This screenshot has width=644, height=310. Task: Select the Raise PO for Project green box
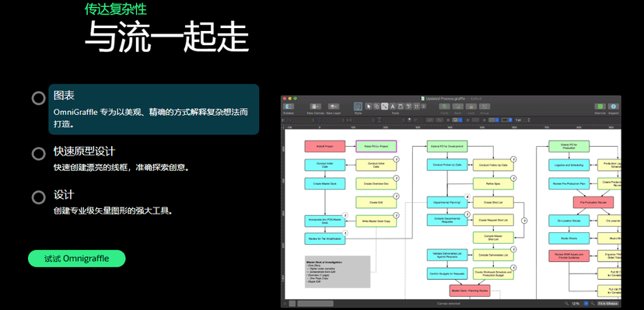[x=376, y=146]
